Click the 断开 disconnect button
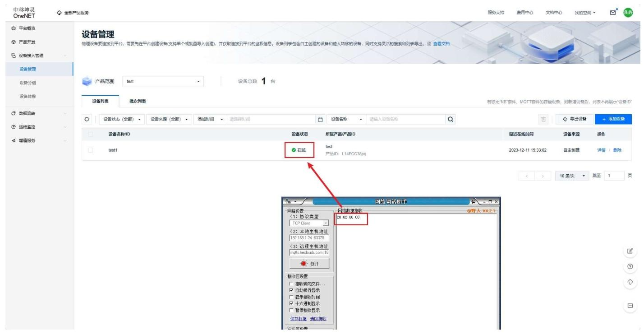Image resolution: width=644 pixels, height=335 pixels. [309, 264]
